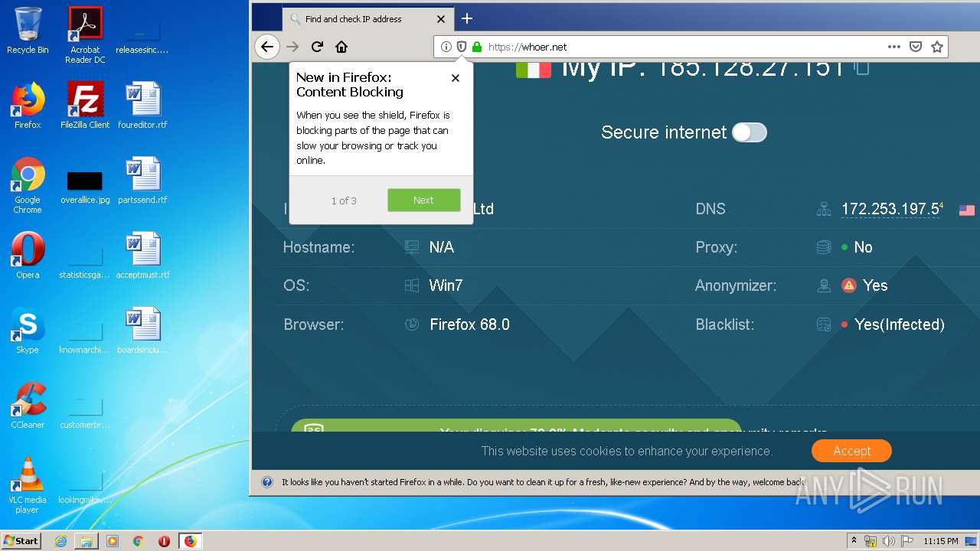Open page actions three-dot menu

click(x=893, y=47)
